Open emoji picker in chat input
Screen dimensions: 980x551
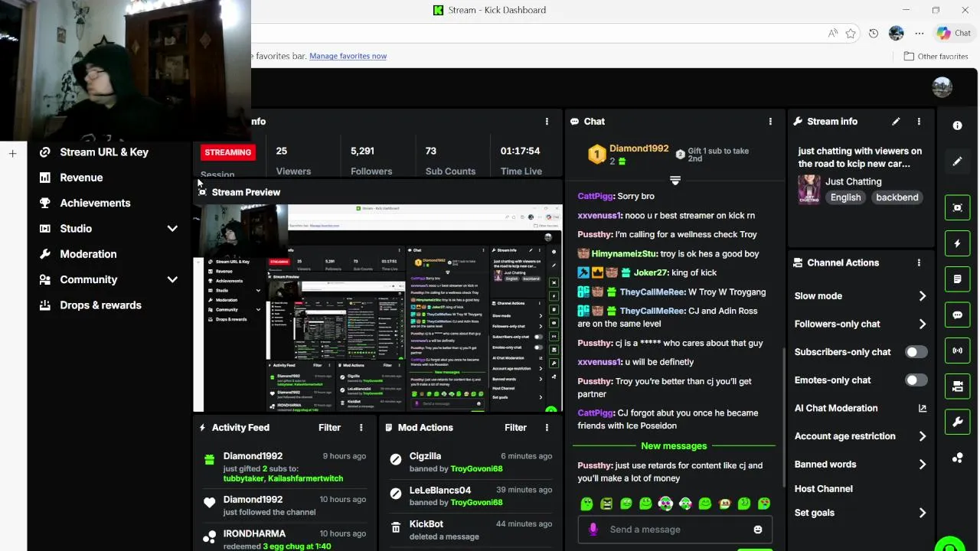(x=758, y=530)
